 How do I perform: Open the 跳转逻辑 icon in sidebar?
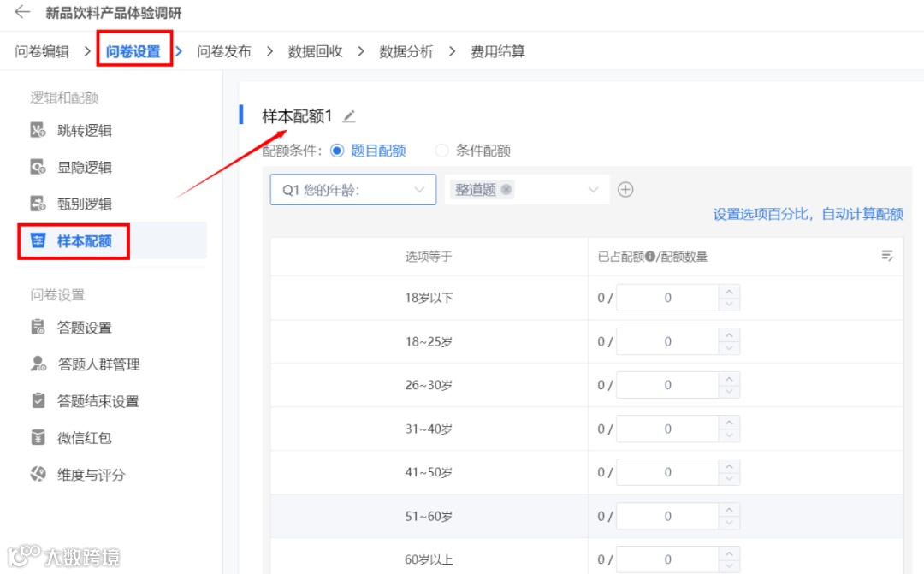[38, 130]
